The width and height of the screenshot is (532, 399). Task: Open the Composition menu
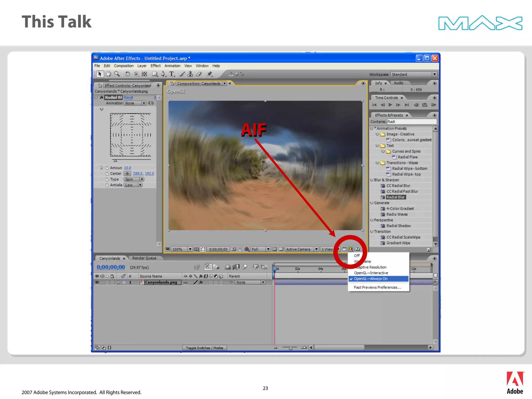point(124,66)
